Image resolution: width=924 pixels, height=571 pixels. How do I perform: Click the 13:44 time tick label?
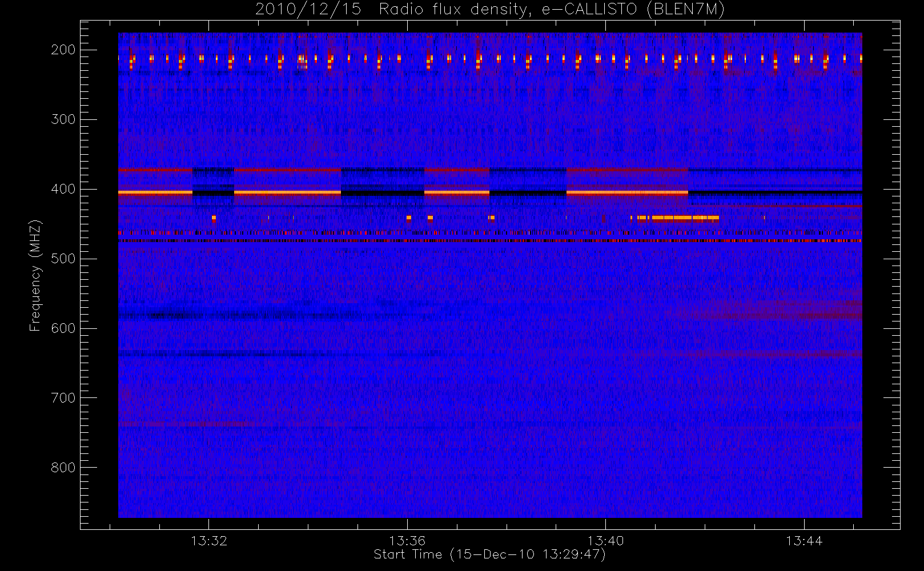pyautogui.click(x=804, y=541)
